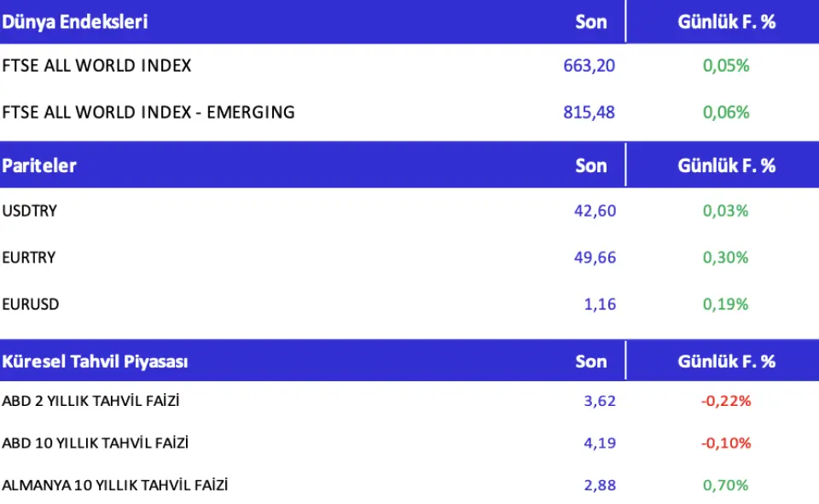Click the Dünya Endeksleri section header
Image resolution: width=819 pixels, height=504 pixels.
(x=75, y=22)
